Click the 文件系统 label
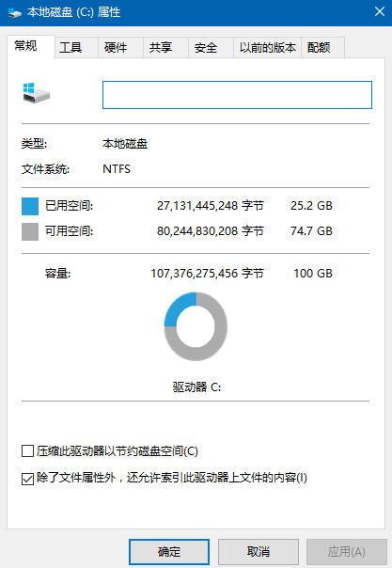392x568 pixels. [46, 169]
